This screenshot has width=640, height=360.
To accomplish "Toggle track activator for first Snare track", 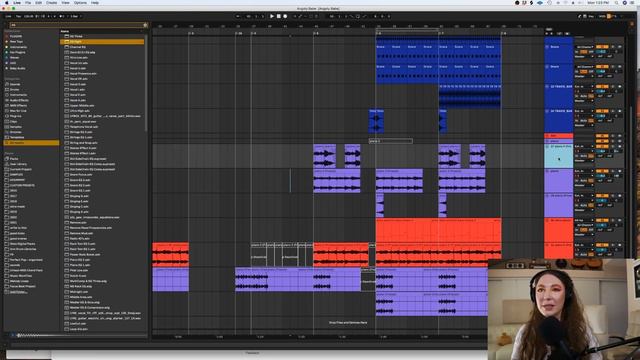I will 601,47.
